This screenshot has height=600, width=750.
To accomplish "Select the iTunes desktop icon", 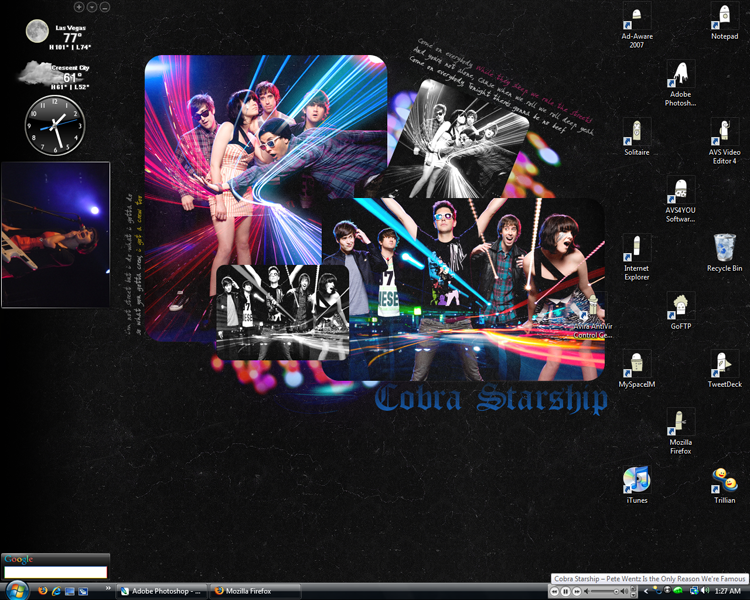I will click(637, 485).
